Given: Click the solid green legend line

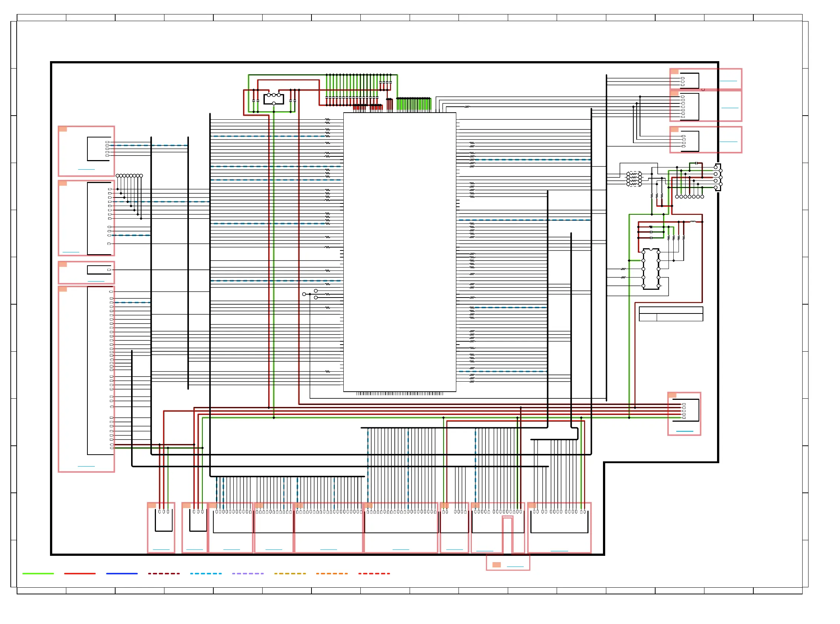Looking at the screenshot, I should pos(38,573).
